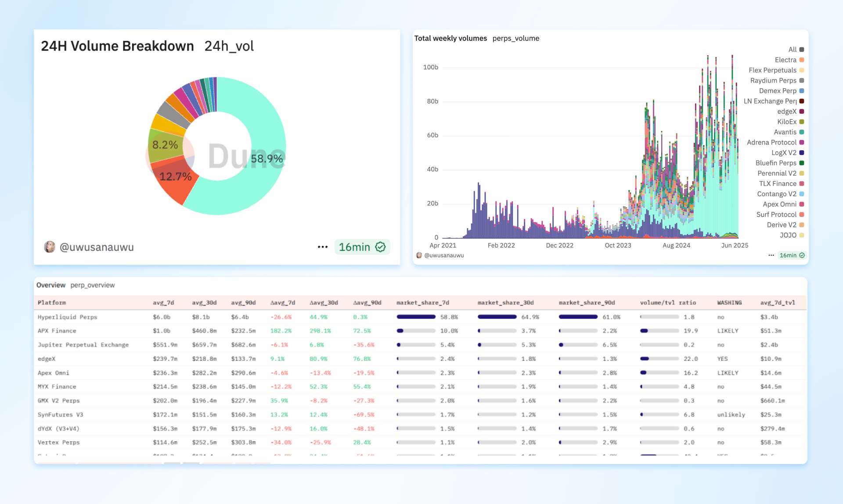Toggle the LN Exchange Perp legend series

pyautogui.click(x=774, y=101)
